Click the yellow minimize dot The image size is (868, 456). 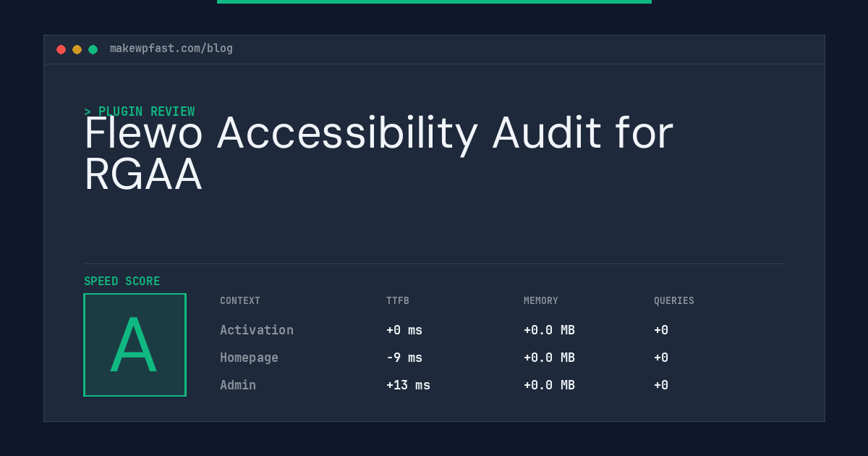point(77,49)
